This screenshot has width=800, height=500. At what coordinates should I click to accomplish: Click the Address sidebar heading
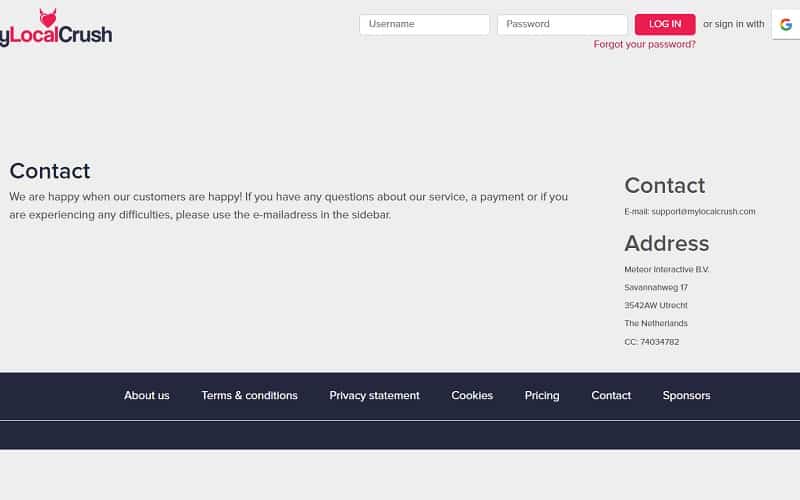coord(666,243)
